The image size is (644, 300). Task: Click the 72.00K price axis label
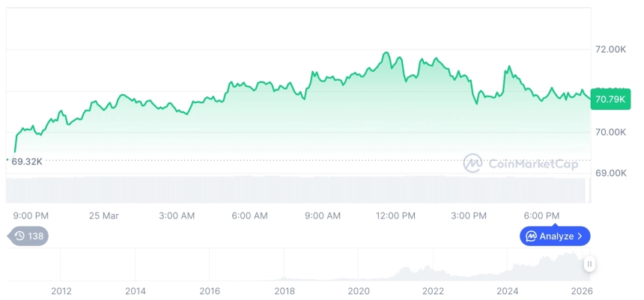(610, 49)
